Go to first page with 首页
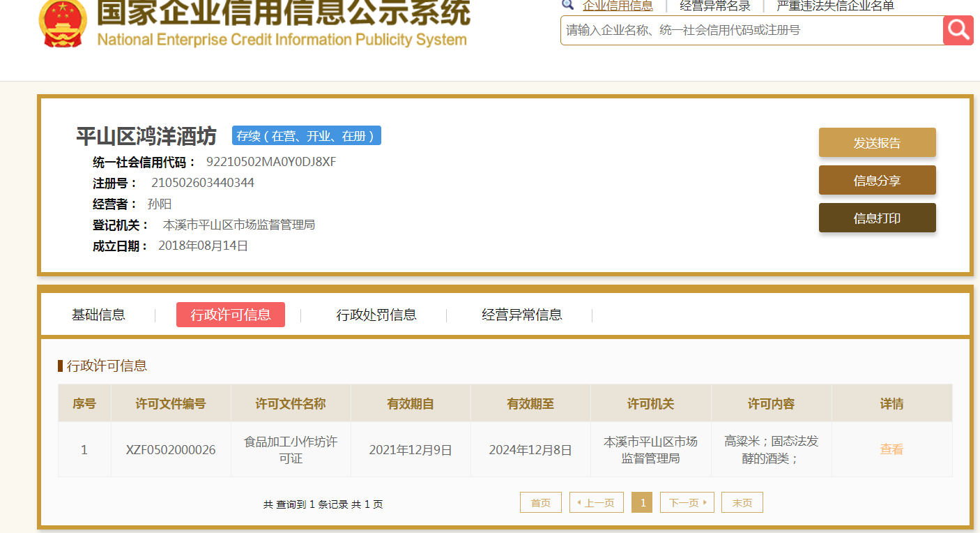Screen dimensions: 980x533 point(541,502)
